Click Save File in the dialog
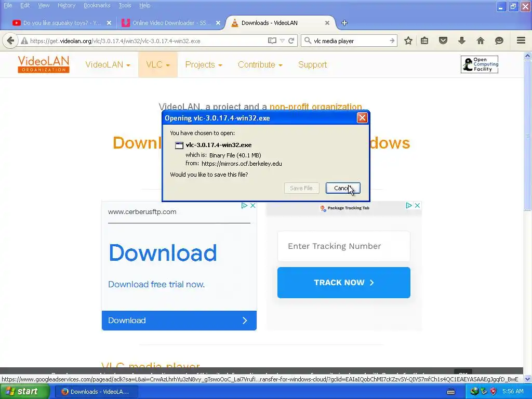Viewport: 532px width, 399px height. coord(301,188)
